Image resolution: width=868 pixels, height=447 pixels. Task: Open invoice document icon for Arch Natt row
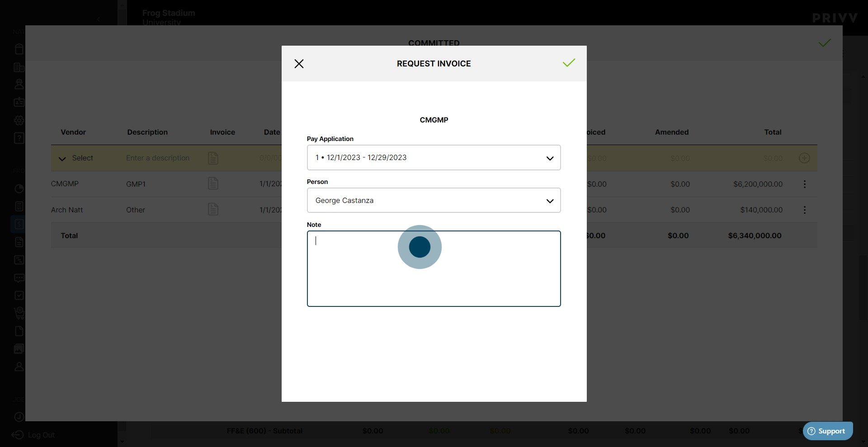213,209
